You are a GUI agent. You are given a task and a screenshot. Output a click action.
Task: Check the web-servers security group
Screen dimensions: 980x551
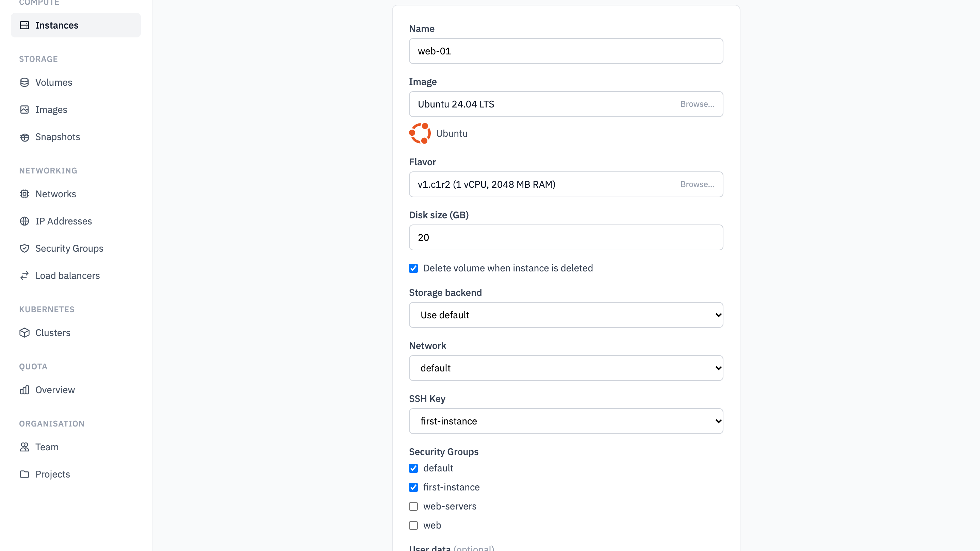click(x=413, y=506)
